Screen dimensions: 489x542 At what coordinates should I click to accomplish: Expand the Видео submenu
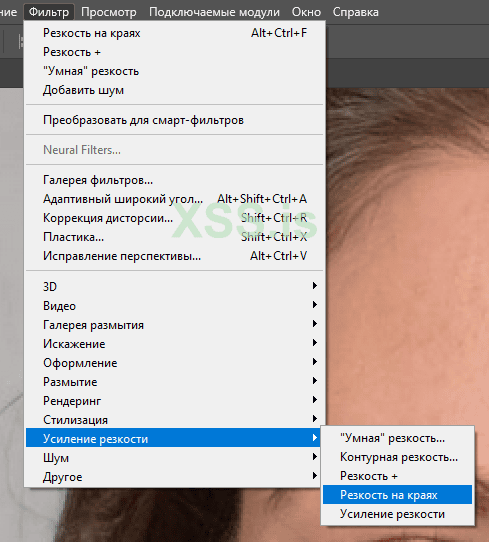click(x=175, y=306)
